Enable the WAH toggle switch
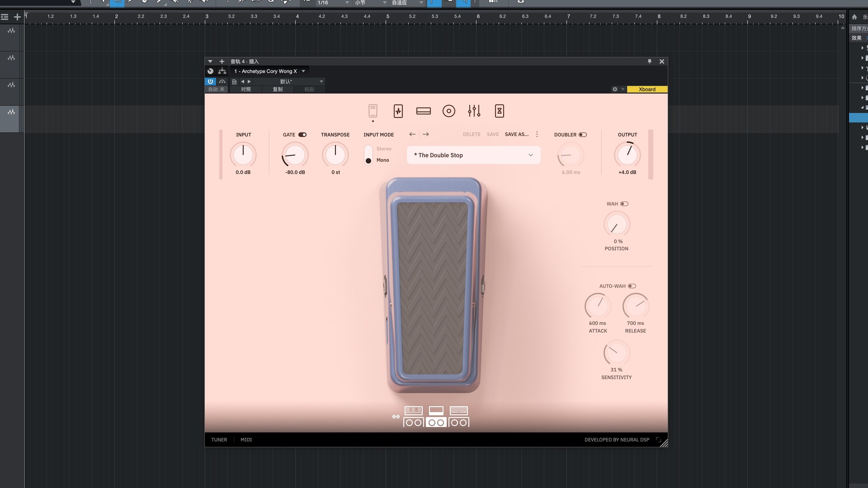The height and width of the screenshot is (488, 868). pyautogui.click(x=624, y=204)
